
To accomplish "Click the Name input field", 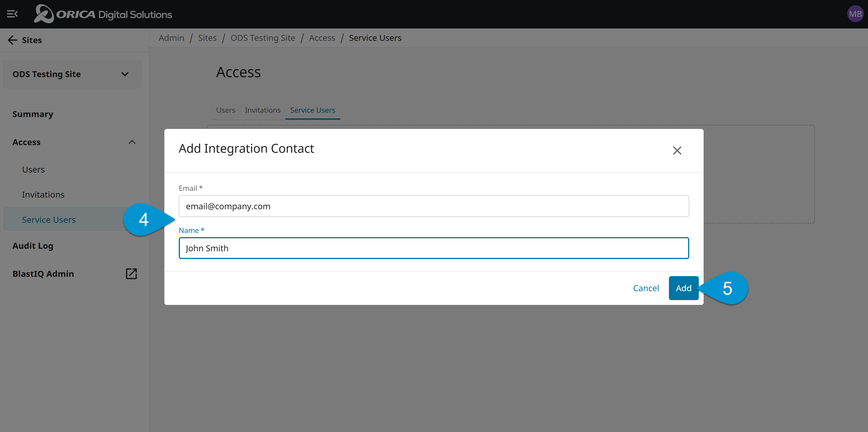I will tap(434, 248).
